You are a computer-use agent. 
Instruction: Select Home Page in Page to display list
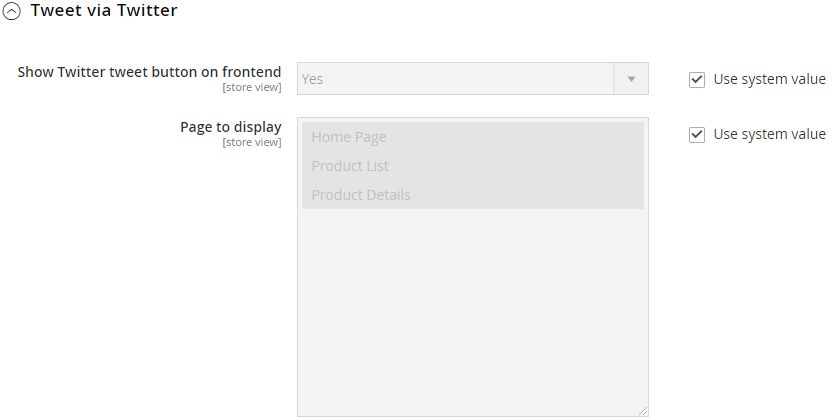point(349,137)
